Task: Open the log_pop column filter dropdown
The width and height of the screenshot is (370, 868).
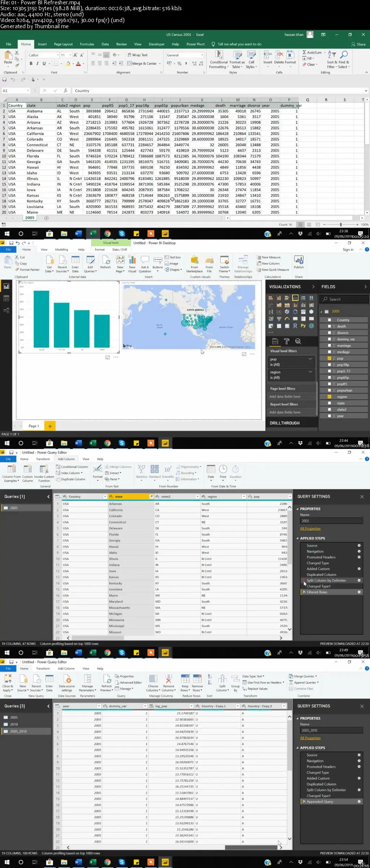Action: (192, 706)
